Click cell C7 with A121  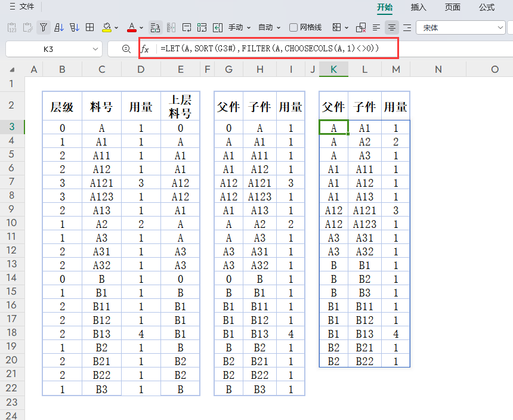click(x=102, y=183)
